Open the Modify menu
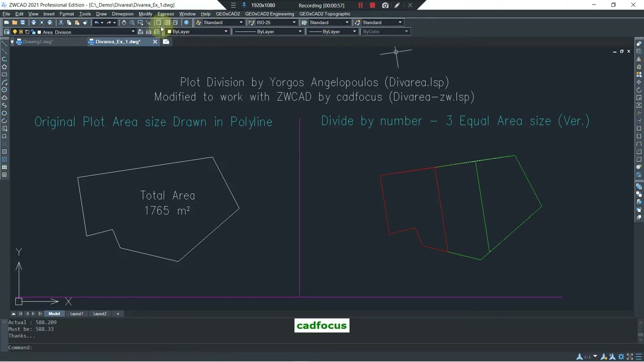This screenshot has height=362, width=644. [x=145, y=14]
